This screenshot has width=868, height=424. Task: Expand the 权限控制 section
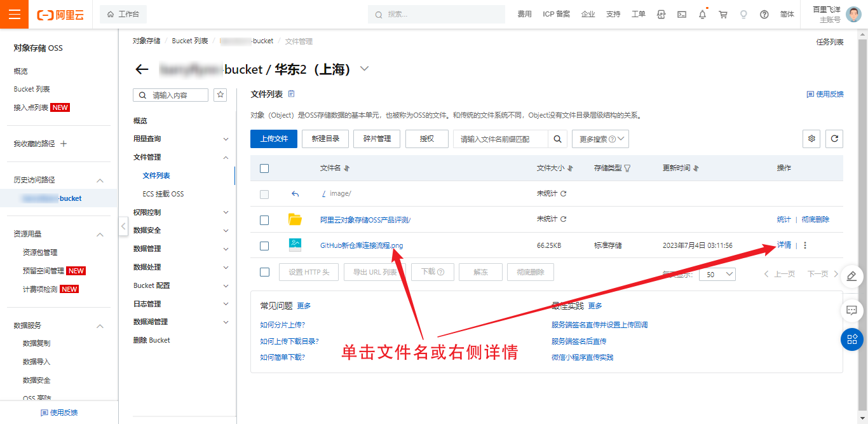(x=226, y=212)
